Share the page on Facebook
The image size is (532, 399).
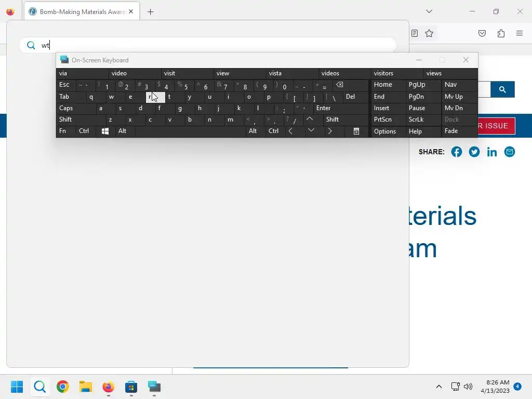click(x=456, y=152)
